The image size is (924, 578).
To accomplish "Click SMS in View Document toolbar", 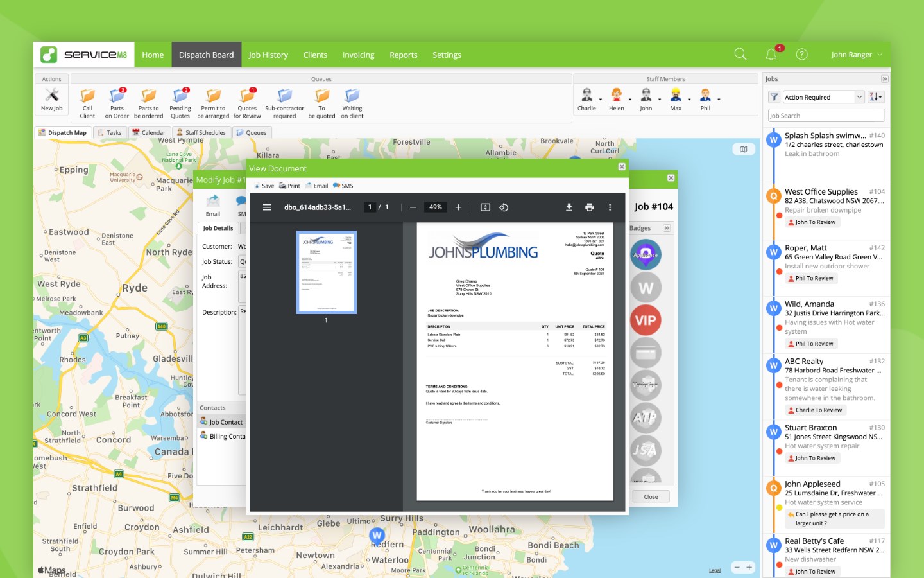I will [343, 186].
